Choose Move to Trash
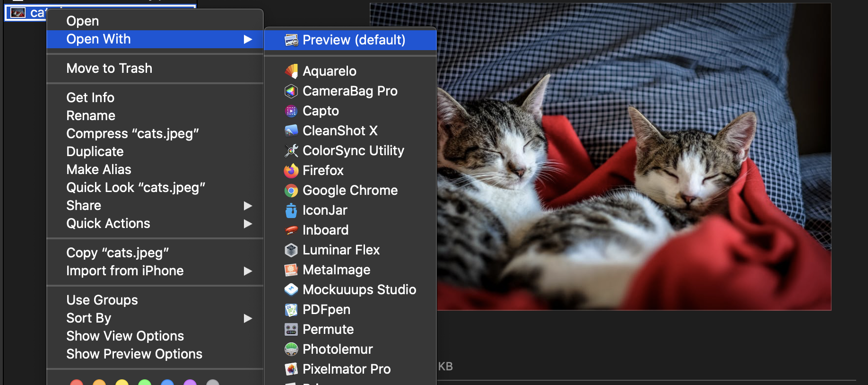The width and height of the screenshot is (868, 385). pos(109,69)
